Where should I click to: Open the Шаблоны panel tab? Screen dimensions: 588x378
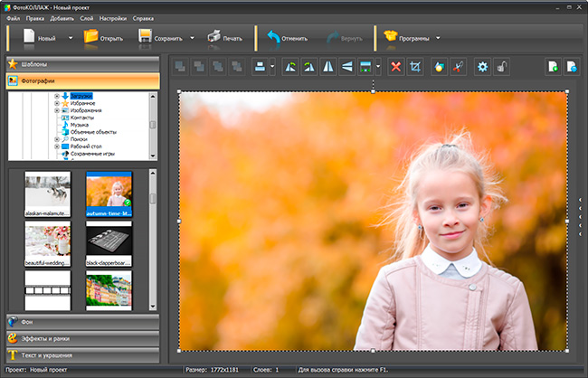83,64
